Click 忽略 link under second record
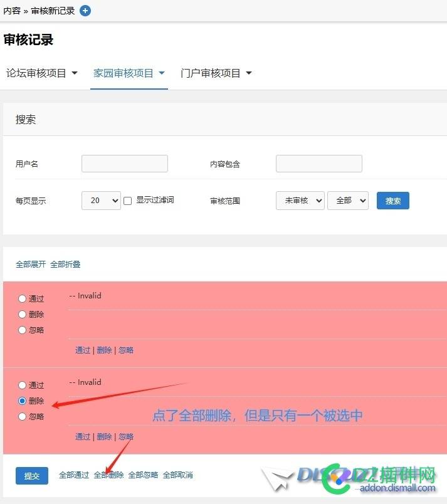 click(x=126, y=436)
